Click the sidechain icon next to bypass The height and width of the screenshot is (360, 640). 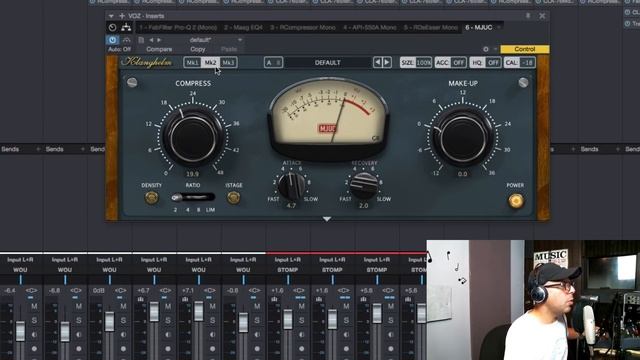tap(127, 40)
